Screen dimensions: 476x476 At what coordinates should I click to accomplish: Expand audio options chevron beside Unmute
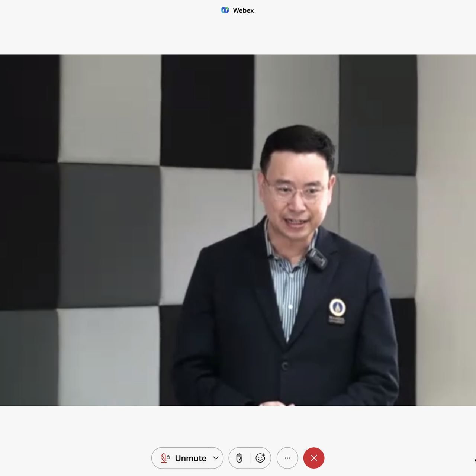click(x=216, y=458)
